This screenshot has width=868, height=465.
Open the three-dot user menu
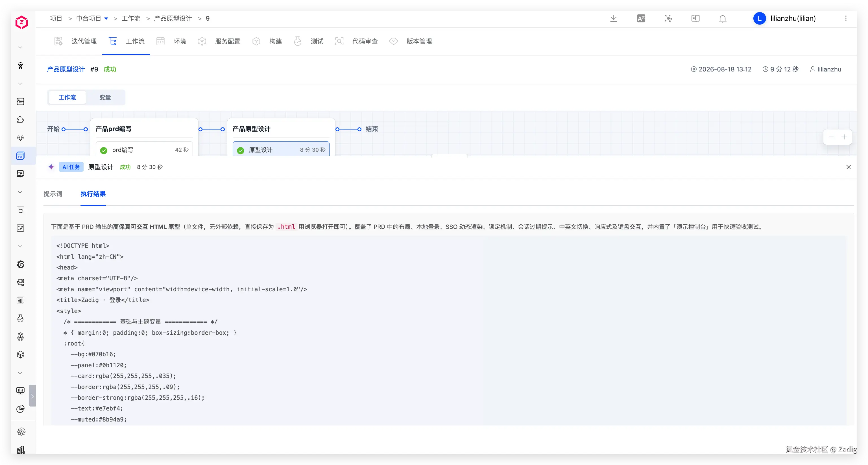tap(846, 19)
